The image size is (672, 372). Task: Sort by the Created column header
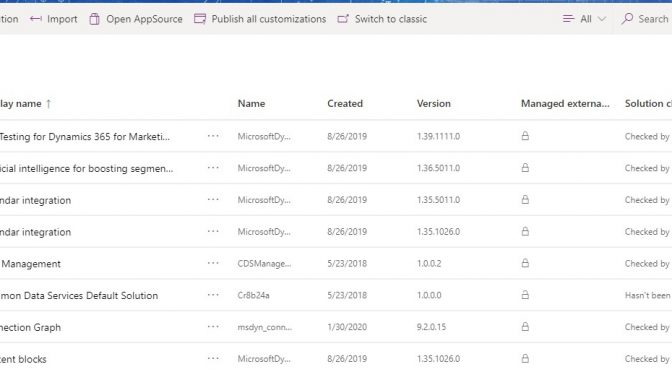tap(345, 103)
